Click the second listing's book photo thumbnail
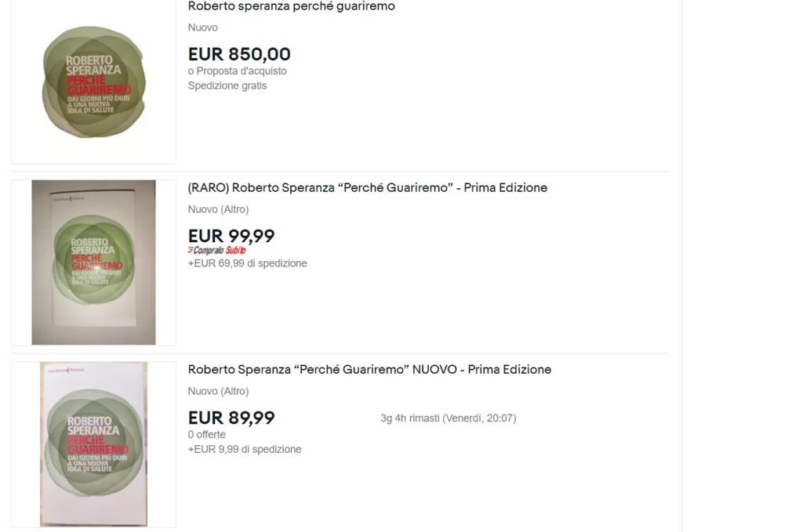This screenshot has width=803, height=532. point(93,262)
